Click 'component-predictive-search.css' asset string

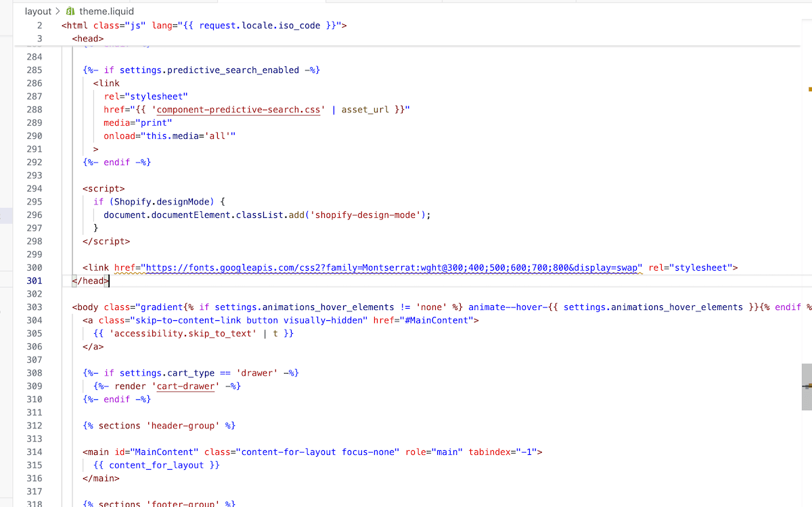239,109
